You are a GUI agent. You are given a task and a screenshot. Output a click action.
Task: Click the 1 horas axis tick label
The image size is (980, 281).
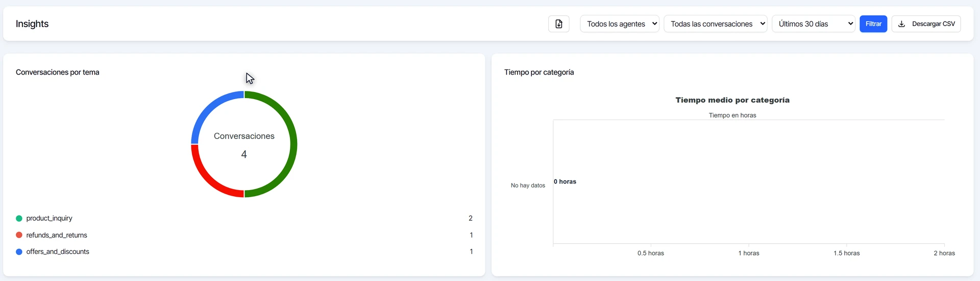click(749, 253)
